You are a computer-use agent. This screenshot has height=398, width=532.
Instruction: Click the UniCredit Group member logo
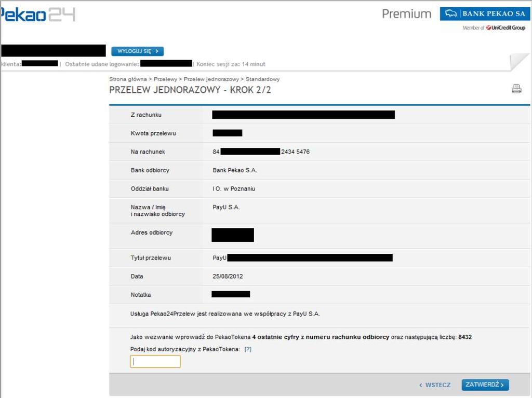point(494,28)
